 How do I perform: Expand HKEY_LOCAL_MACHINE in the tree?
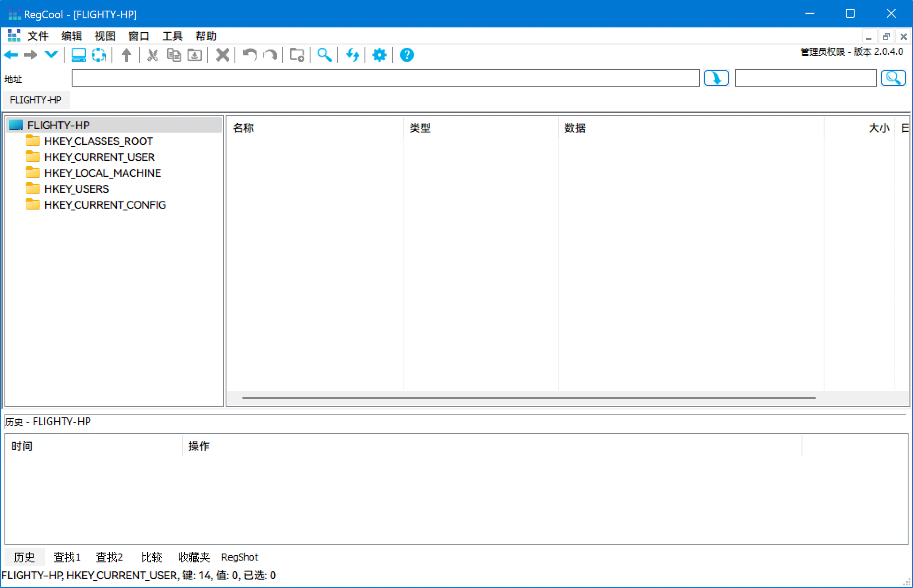(x=102, y=173)
